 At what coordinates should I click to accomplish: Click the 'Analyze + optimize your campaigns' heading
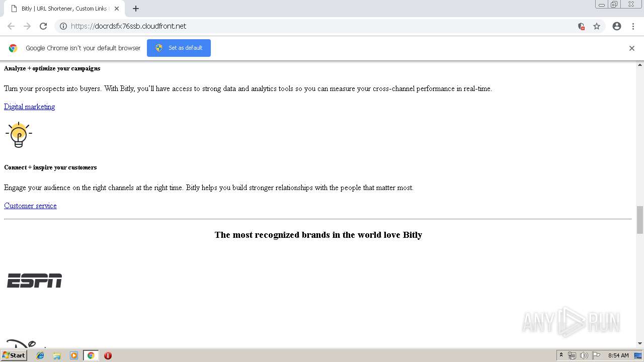coord(52,68)
